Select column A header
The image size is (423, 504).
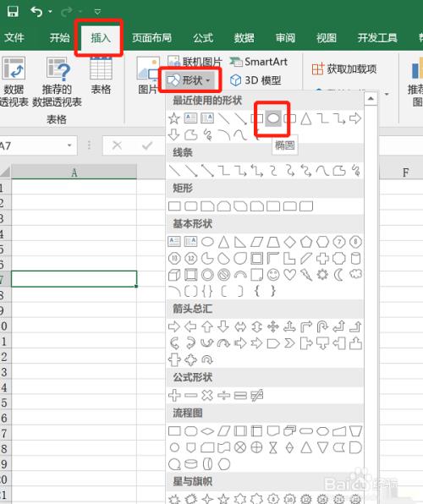[74, 173]
